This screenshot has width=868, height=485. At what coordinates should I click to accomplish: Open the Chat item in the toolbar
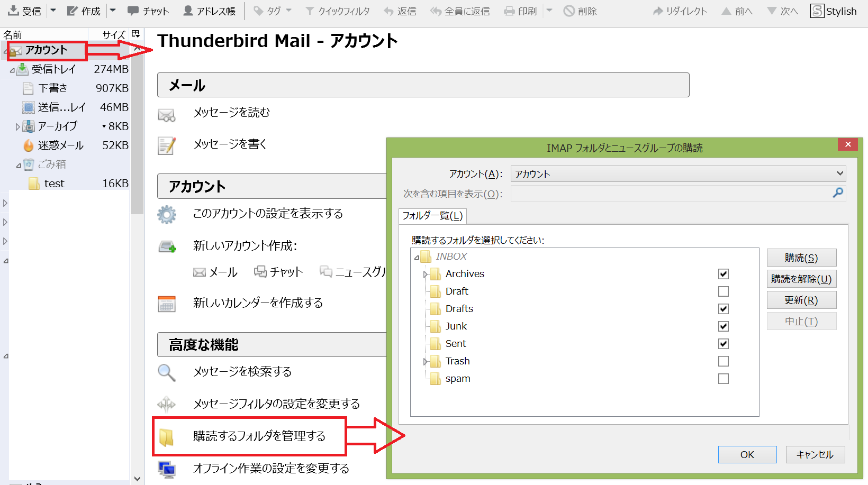[148, 11]
